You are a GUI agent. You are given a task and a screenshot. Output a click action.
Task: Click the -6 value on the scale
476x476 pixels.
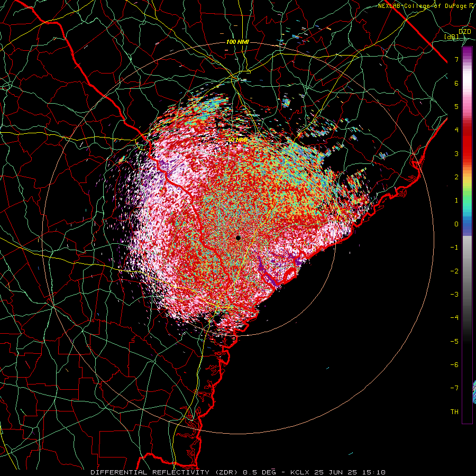coord(454,365)
